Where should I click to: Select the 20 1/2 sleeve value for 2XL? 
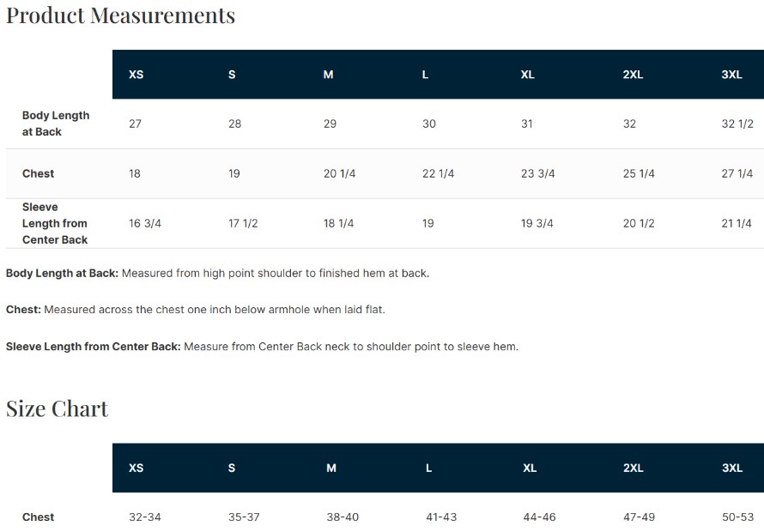639,223
